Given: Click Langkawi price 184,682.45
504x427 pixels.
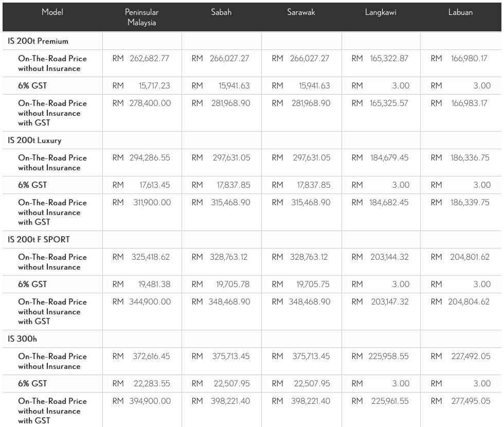Looking at the screenshot, I should point(389,203).
